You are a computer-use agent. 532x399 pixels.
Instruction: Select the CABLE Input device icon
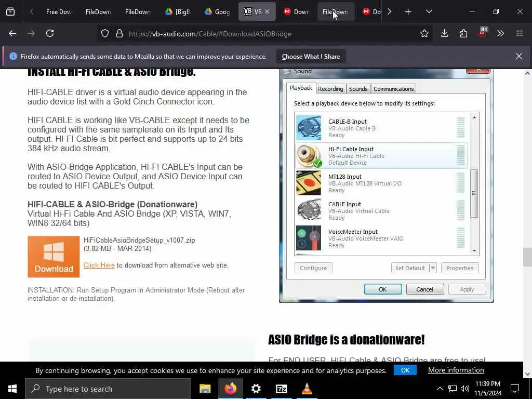point(309,211)
